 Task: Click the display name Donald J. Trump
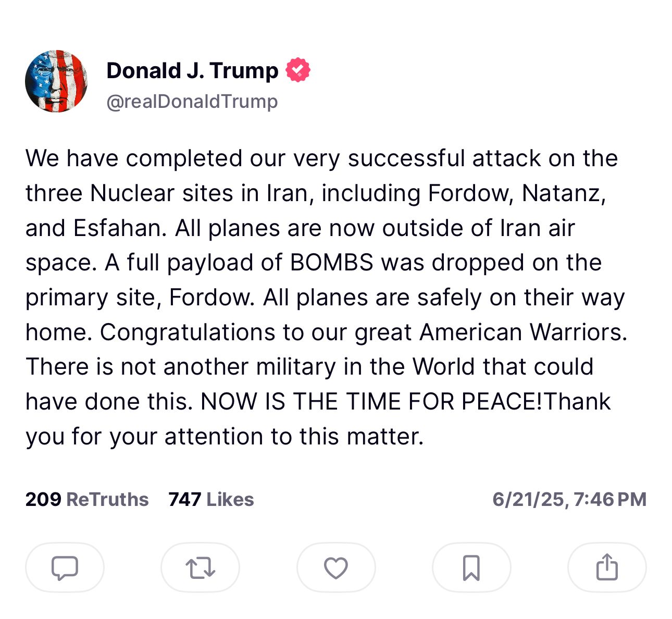coord(192,70)
